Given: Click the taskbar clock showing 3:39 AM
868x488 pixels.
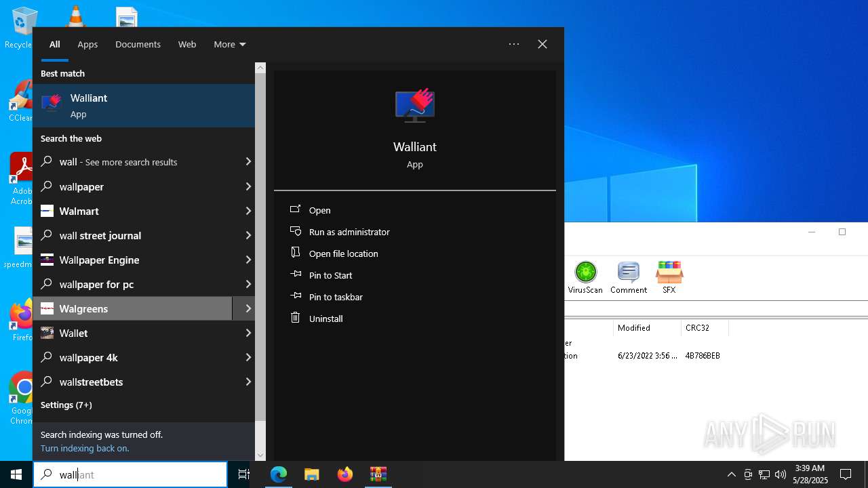Looking at the screenshot, I should click(809, 474).
